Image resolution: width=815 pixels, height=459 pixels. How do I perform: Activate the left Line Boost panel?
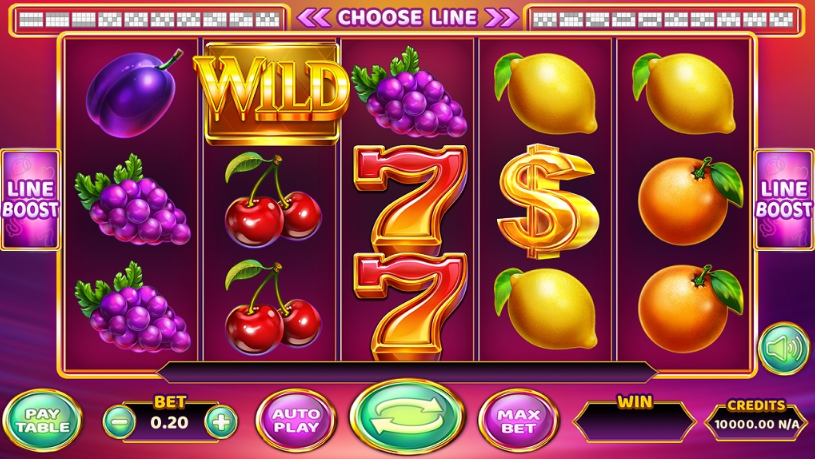click(x=30, y=200)
